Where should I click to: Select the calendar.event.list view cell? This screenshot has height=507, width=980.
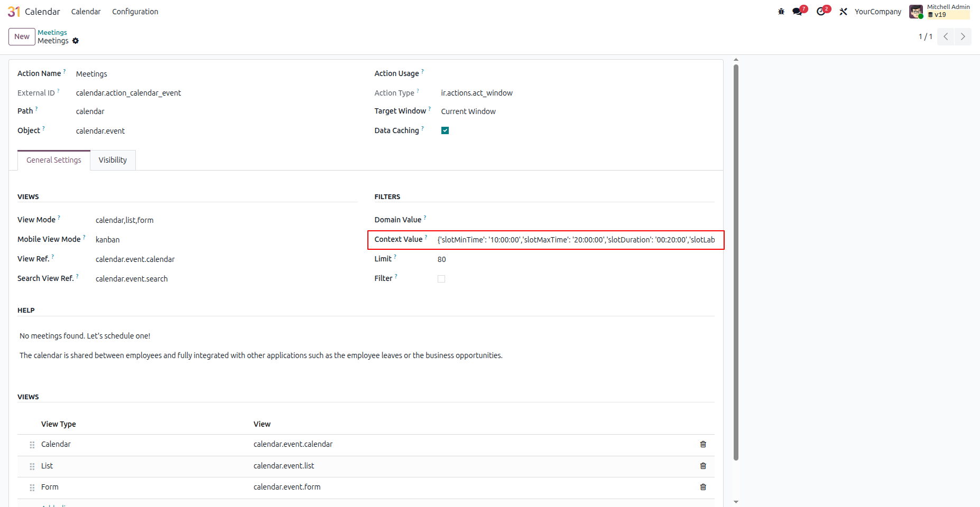pyautogui.click(x=284, y=466)
